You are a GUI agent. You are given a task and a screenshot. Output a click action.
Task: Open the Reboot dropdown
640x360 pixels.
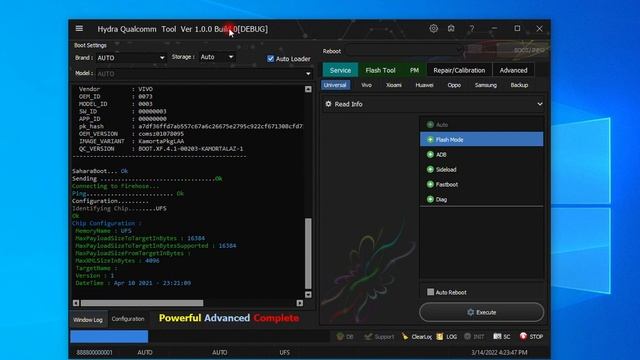point(405,51)
